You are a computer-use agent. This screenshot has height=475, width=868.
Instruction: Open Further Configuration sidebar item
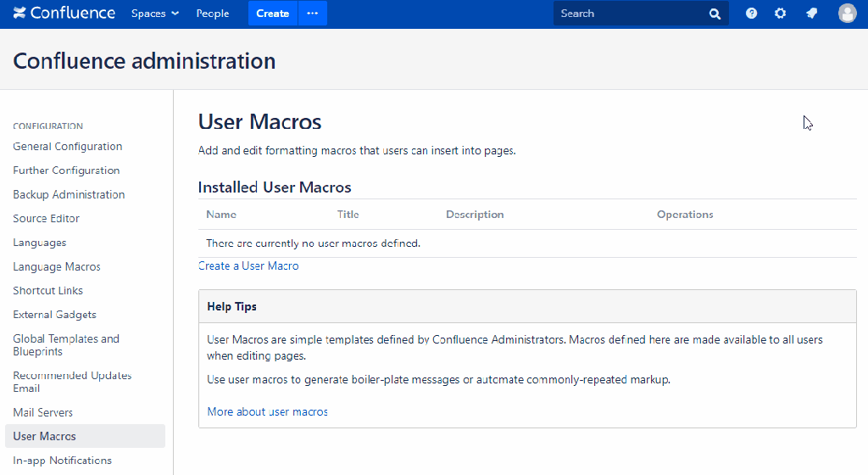pos(66,170)
